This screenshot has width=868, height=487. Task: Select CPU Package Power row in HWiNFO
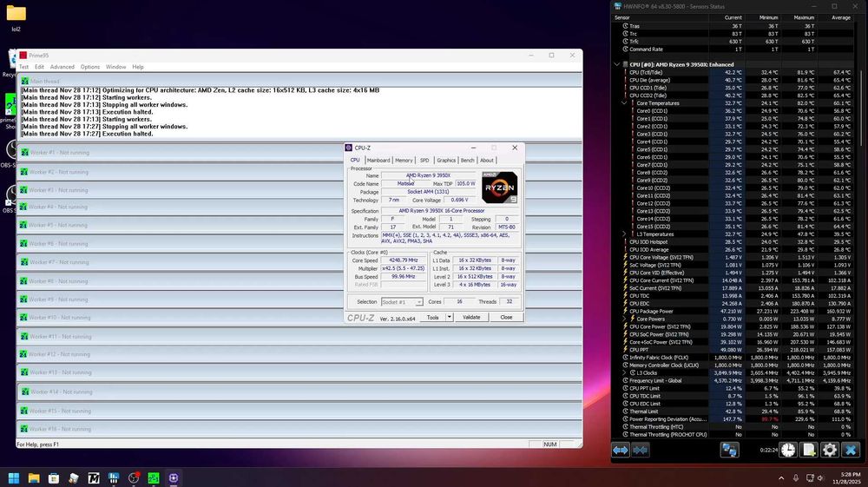click(x=733, y=311)
